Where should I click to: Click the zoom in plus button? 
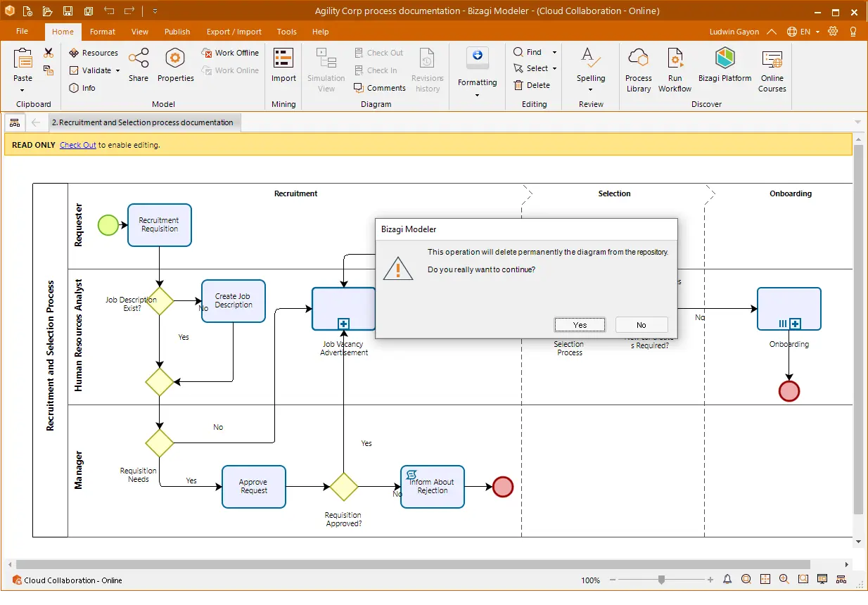pyautogui.click(x=710, y=580)
